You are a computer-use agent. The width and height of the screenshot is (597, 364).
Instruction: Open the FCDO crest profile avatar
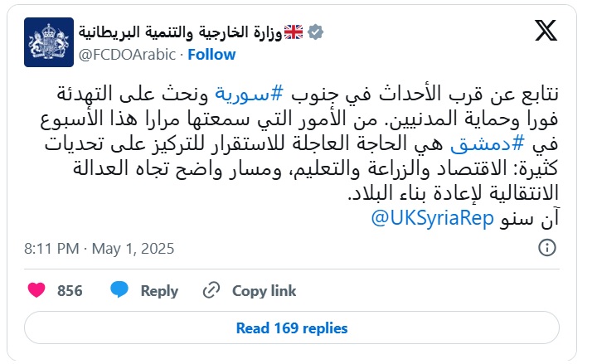(x=49, y=42)
